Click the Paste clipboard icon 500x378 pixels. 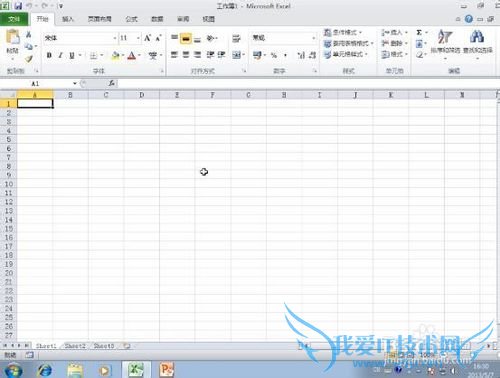[x=13, y=37]
